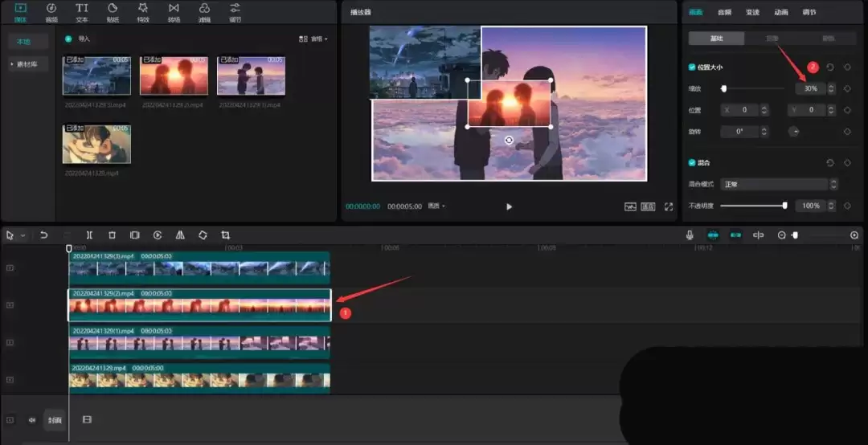868x445 pixels.
Task: Click the mirror flip icon in timeline toolbar
Action: (x=180, y=235)
